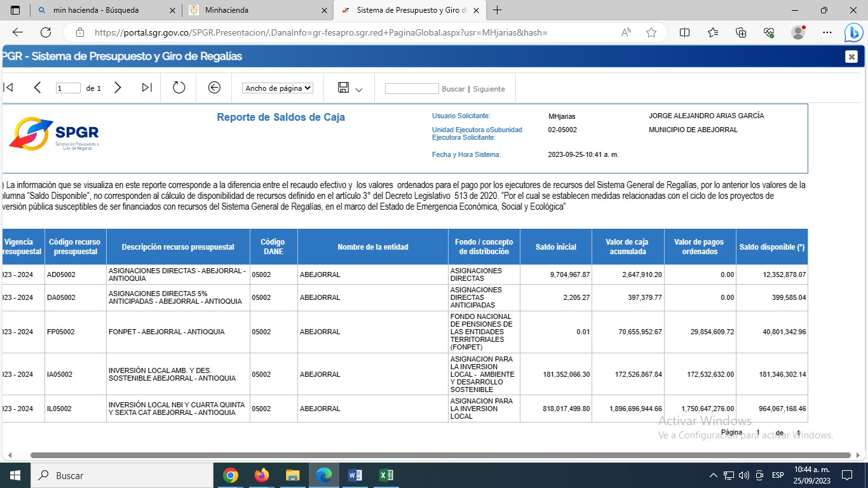
Task: Expand the export format dropdown arrow
Action: tap(359, 90)
